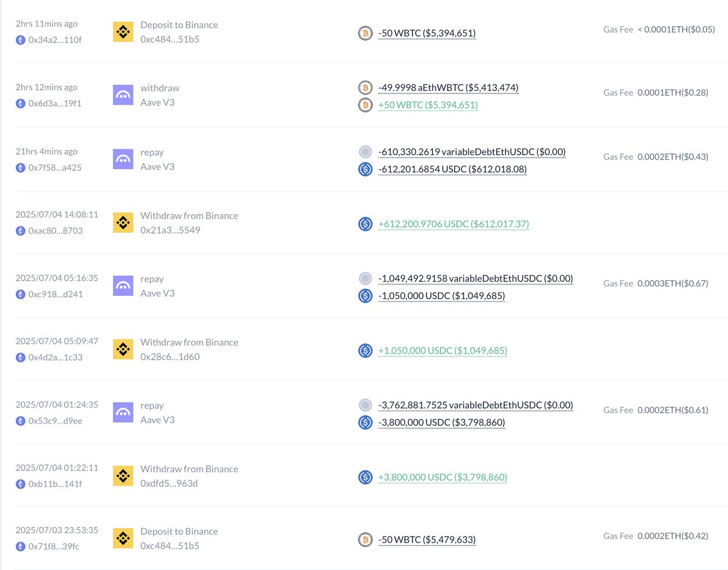Open transaction hash 0x53c9…d9ee
Viewport: 728px width, 570px height.
[56, 421]
